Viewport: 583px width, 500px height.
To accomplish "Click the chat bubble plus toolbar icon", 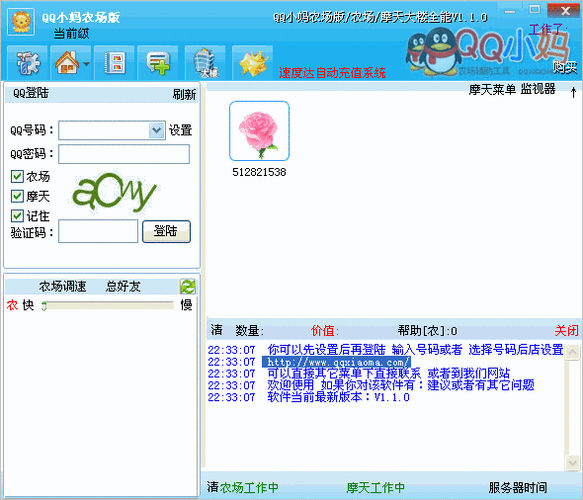I will point(158,63).
